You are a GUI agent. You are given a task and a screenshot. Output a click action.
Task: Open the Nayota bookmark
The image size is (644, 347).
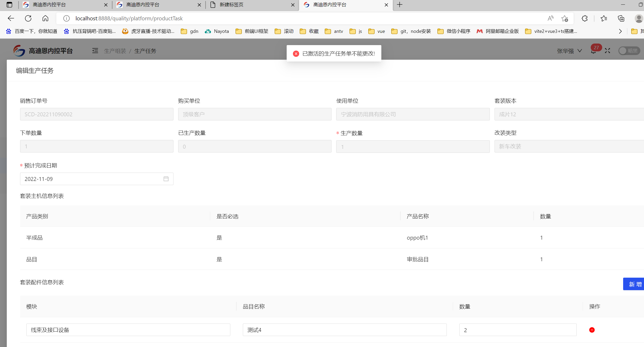(x=217, y=31)
